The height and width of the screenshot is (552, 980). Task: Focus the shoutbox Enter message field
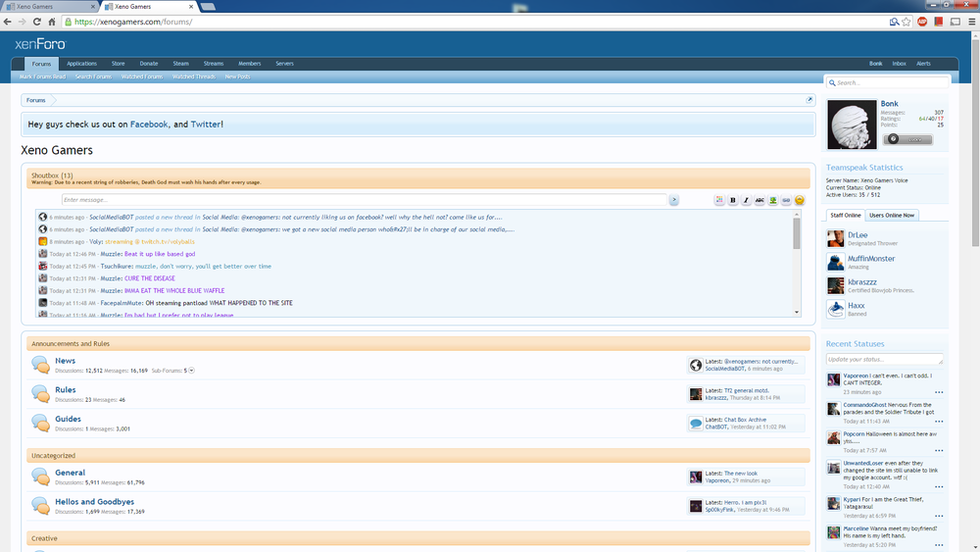[365, 200]
